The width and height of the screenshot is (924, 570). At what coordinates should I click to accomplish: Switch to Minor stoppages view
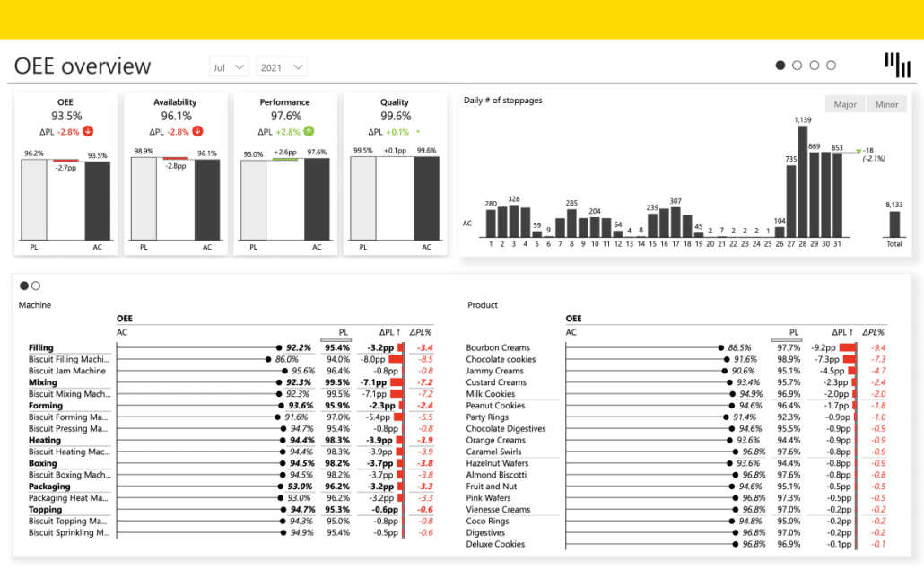click(886, 103)
